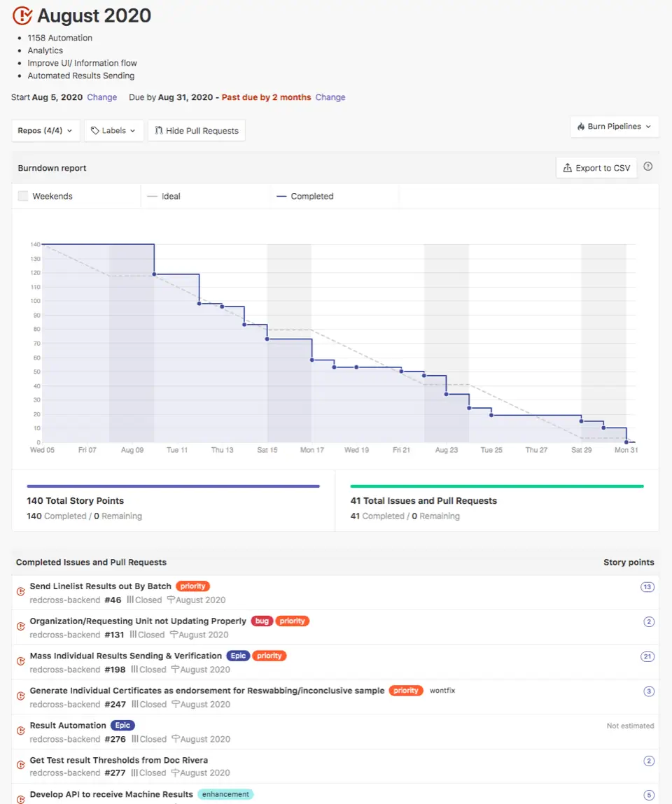Click milestone icon for Send Linelist Results issue
The width and height of the screenshot is (672, 804).
(x=21, y=592)
